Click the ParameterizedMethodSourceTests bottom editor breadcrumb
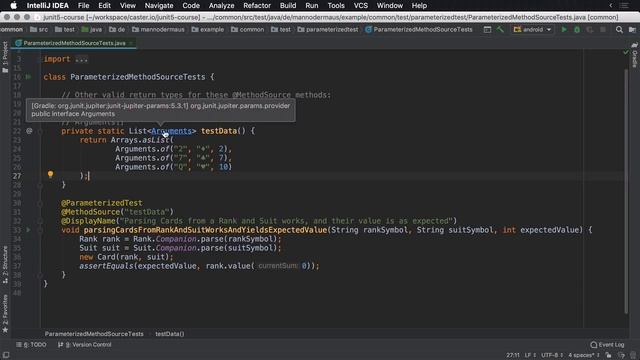Viewport: 640px width, 360px height. point(94,334)
